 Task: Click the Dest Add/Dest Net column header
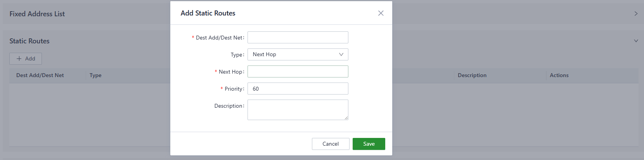point(40,75)
